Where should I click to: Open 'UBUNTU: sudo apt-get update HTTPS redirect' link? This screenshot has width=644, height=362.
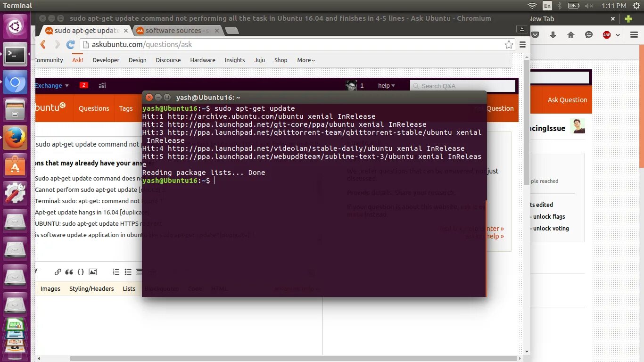[98, 224]
